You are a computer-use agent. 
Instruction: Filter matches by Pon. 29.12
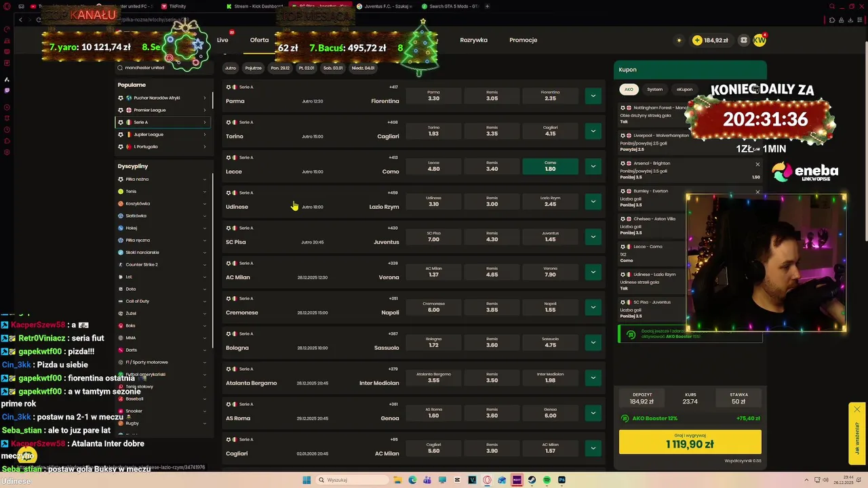[280, 68]
